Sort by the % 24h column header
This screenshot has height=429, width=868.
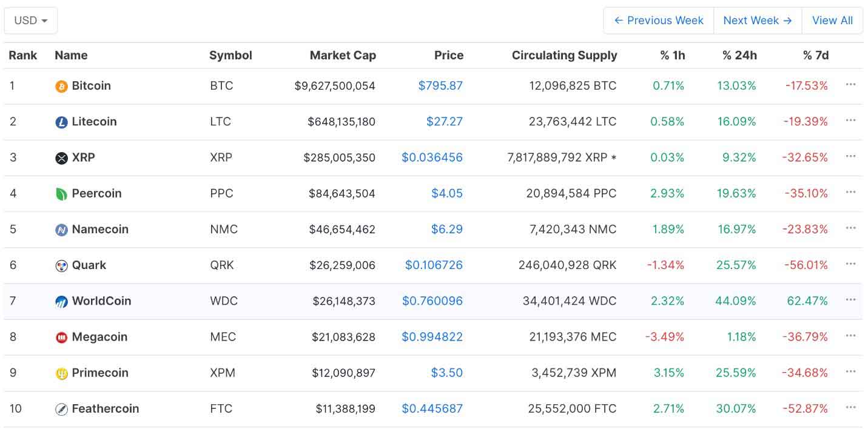click(739, 55)
